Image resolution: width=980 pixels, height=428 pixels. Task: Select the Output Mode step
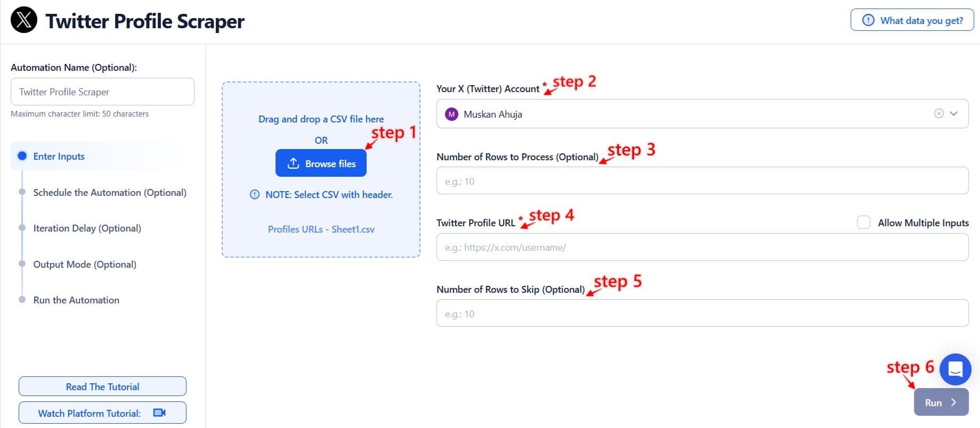[84, 264]
